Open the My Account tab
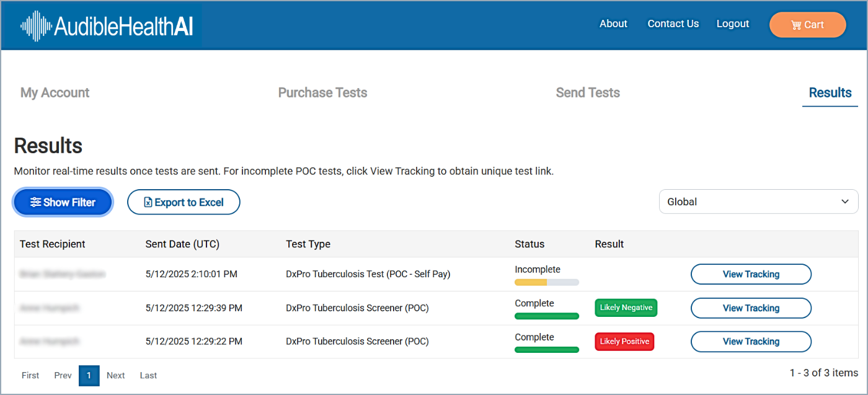Screen dimensions: 868x395 [55, 92]
